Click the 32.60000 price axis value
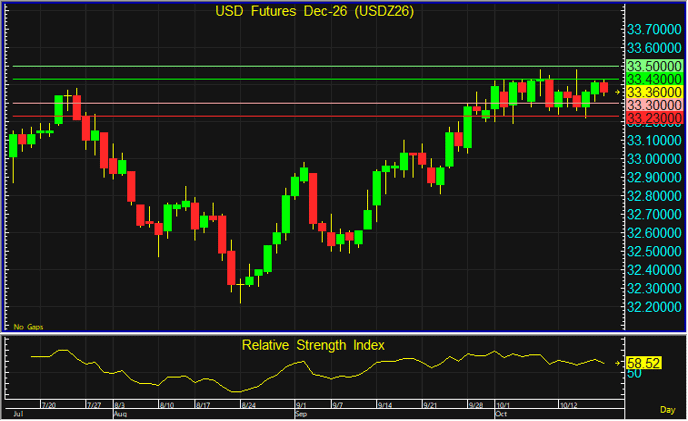The width and height of the screenshot is (688, 421). 654,233
